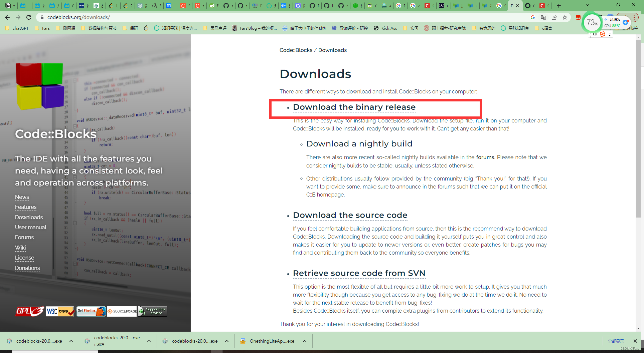Open the 刷网课 bookmark folder
This screenshot has height=353, width=644.
(65, 28)
